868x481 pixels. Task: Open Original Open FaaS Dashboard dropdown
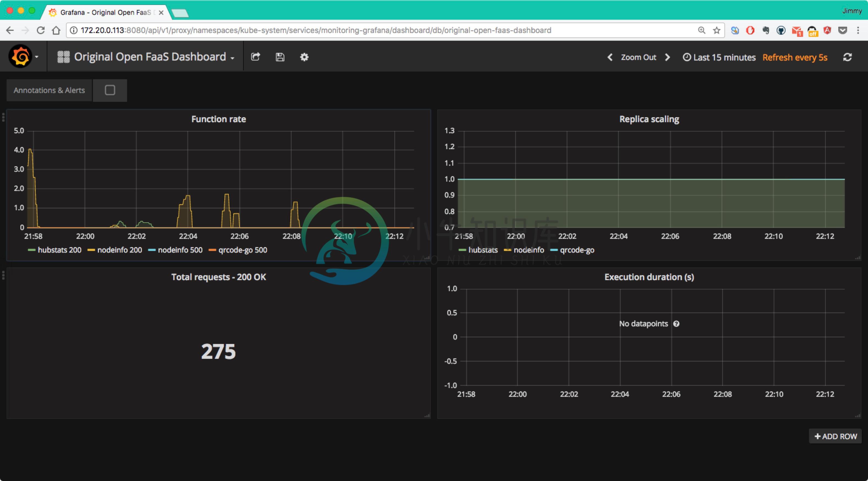pos(145,57)
